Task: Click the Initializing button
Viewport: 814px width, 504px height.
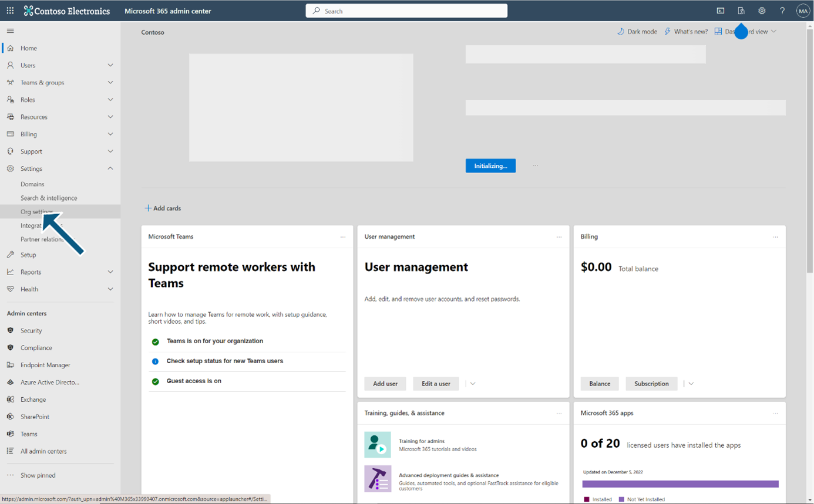Action: tap(491, 166)
